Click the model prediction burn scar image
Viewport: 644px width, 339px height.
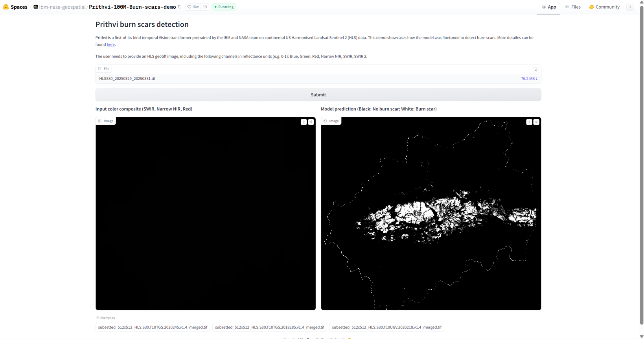coord(431,214)
